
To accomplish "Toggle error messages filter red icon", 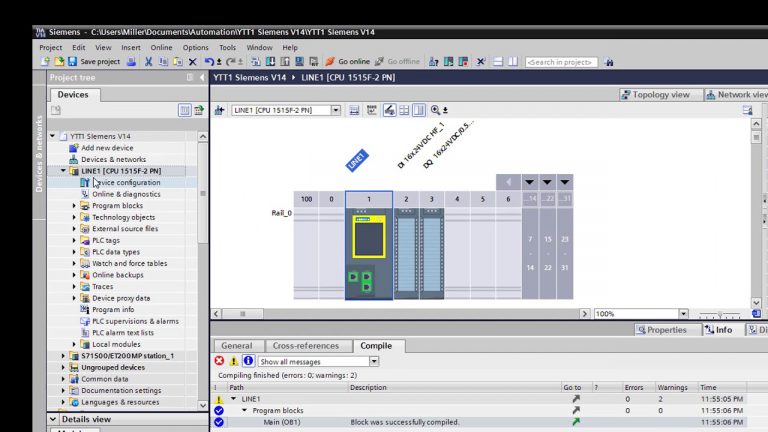I will [x=219, y=361].
